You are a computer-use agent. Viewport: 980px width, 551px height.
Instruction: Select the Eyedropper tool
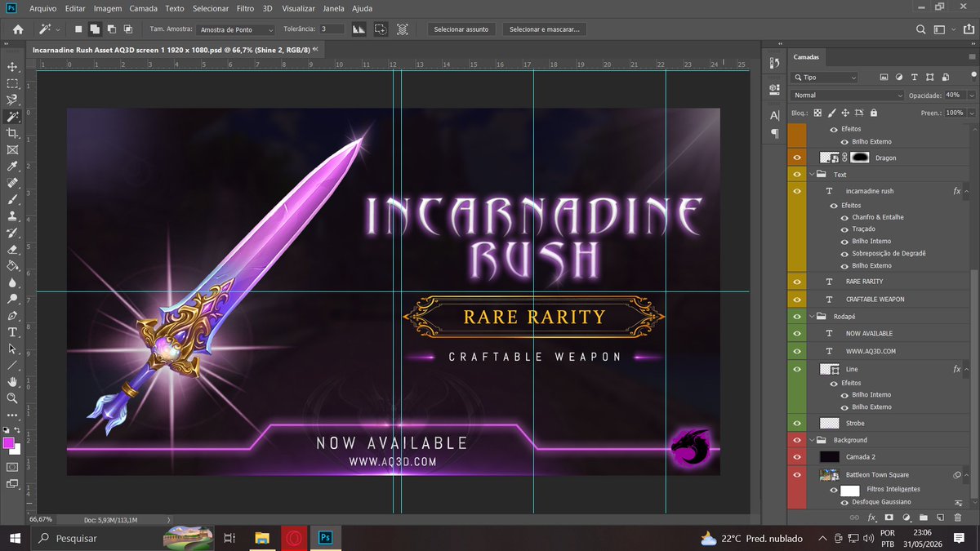(x=12, y=167)
